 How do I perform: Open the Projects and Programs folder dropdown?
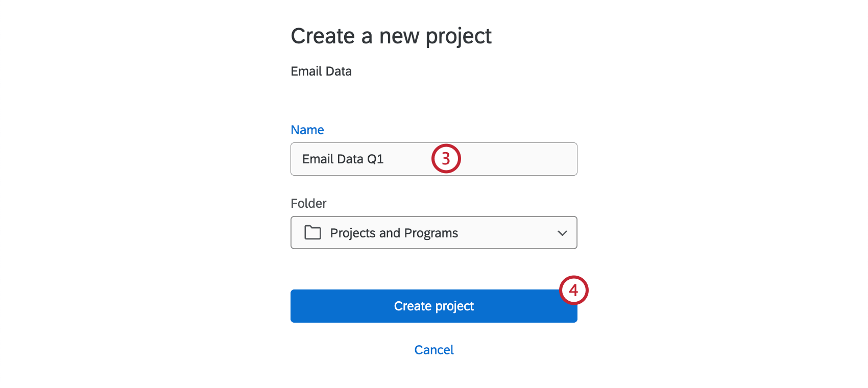[x=433, y=233]
